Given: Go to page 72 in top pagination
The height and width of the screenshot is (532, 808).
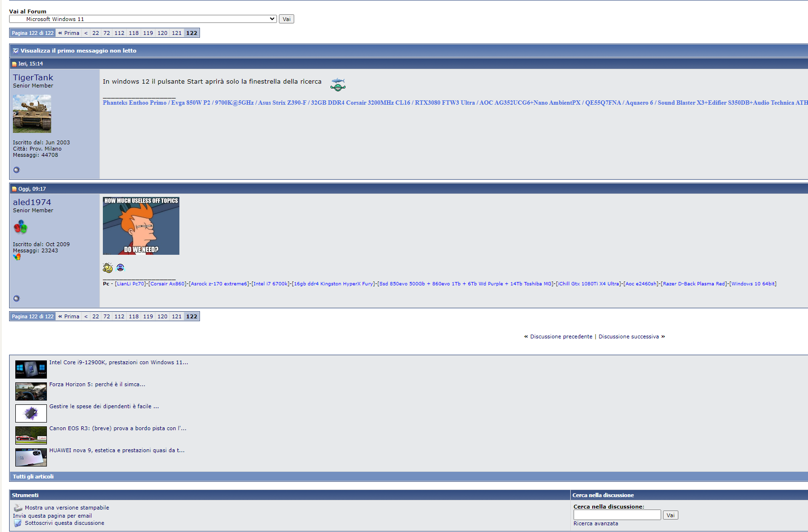Looking at the screenshot, I should click(107, 33).
